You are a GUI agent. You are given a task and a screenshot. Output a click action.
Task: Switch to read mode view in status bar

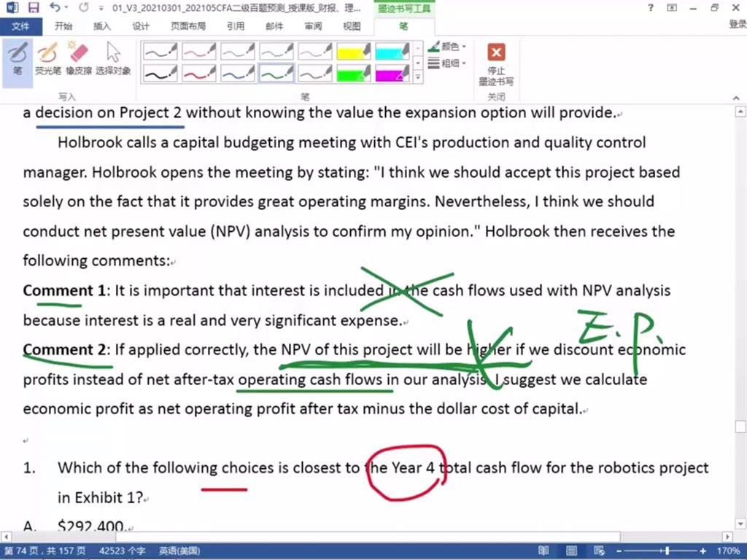pos(543,551)
